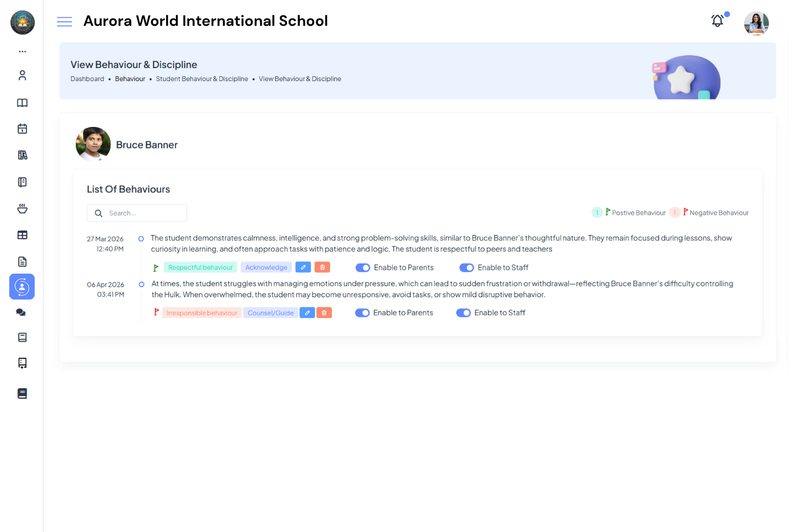Viewport: 792px width, 532px height.
Task: Toggle Enable to Parents for 27 Mar entry
Action: coord(362,268)
